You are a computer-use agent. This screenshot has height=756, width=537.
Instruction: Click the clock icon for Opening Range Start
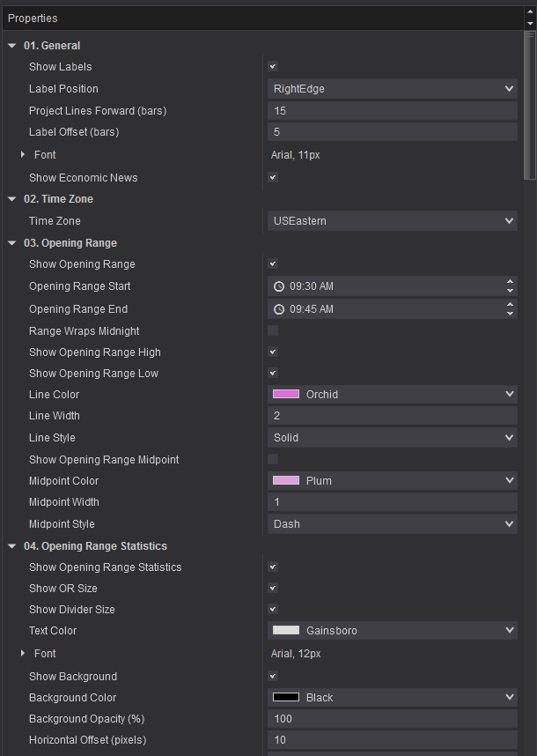tap(279, 286)
